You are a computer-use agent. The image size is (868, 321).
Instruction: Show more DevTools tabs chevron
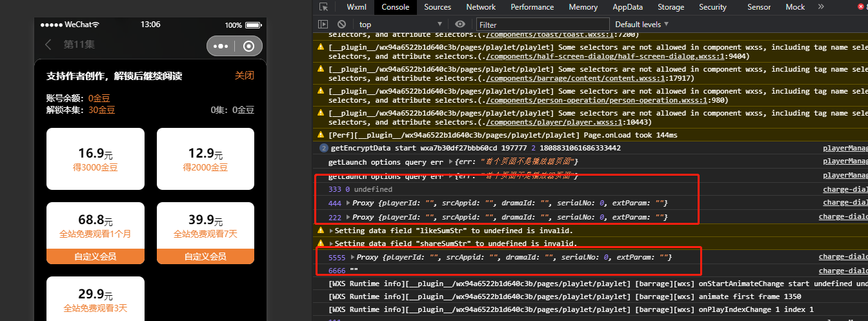821,7
